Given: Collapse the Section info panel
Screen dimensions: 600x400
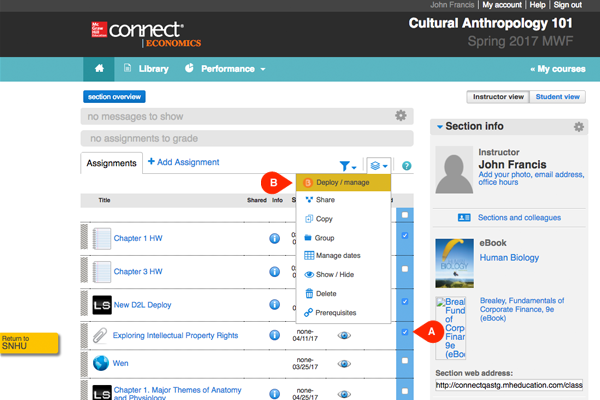Looking at the screenshot, I should pos(439,127).
